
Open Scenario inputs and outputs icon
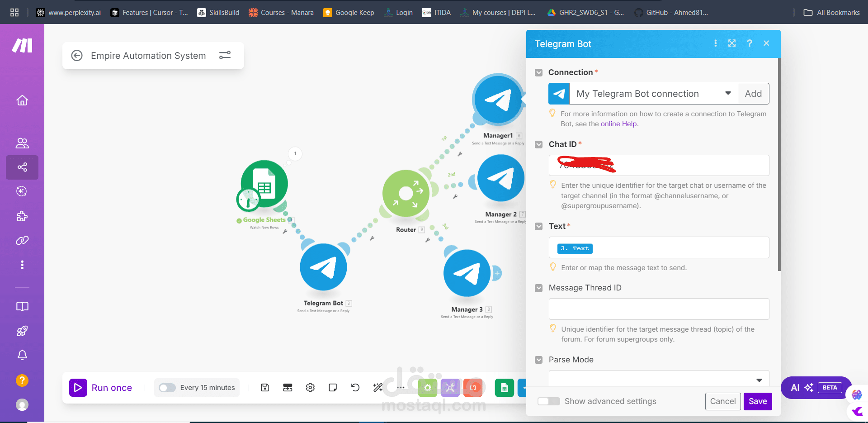pyautogui.click(x=288, y=387)
